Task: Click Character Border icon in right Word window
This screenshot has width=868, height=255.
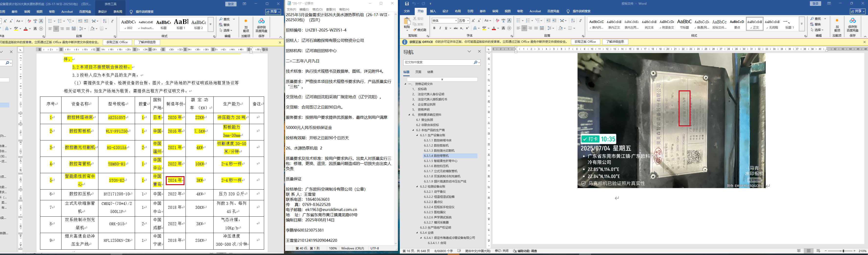Action: coord(509,21)
